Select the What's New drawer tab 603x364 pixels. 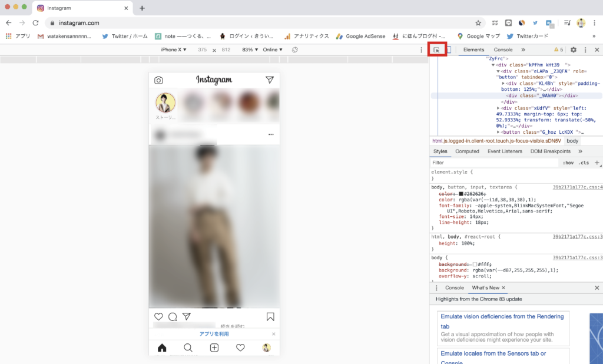[485, 288]
